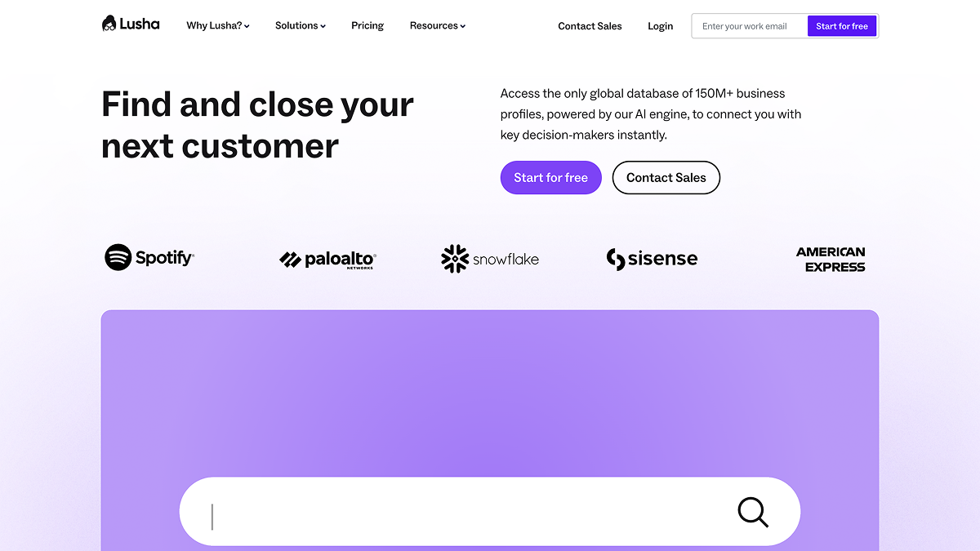Click the Palo Alto Networks logo

click(327, 260)
